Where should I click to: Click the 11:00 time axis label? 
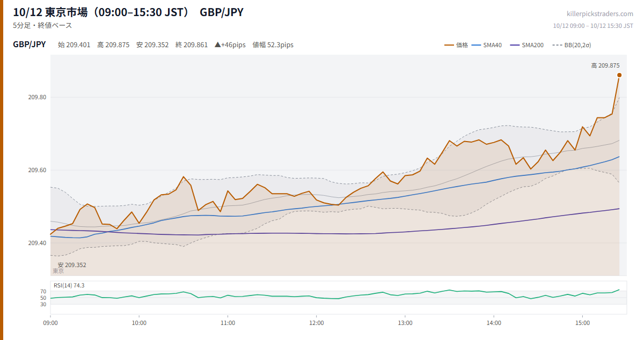tap(228, 323)
